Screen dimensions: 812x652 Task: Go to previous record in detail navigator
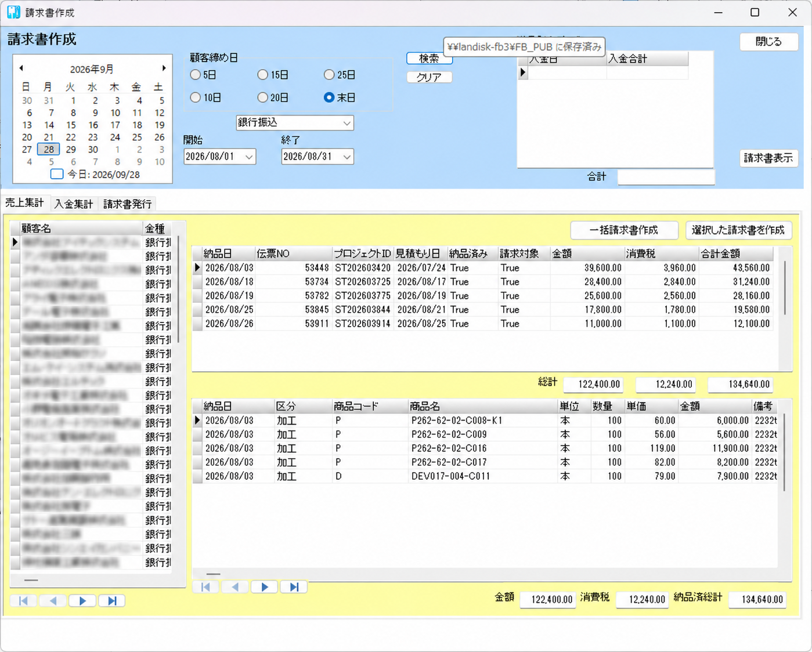point(235,587)
